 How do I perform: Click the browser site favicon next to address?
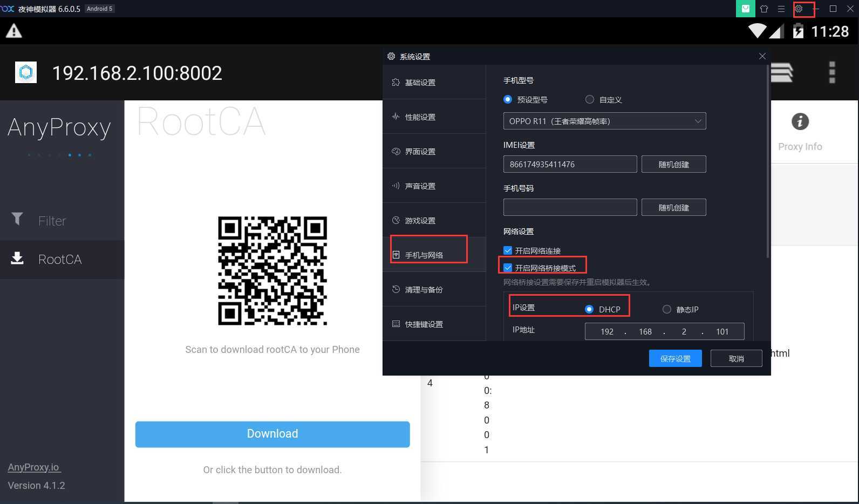tap(26, 72)
